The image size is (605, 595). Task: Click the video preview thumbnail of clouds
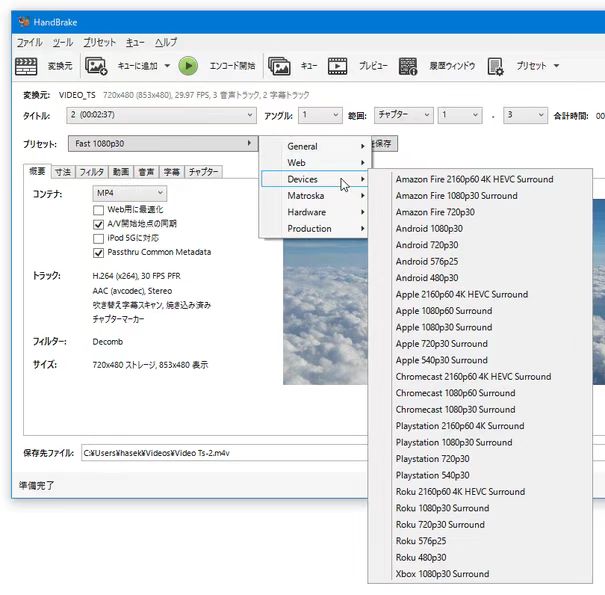click(325, 311)
